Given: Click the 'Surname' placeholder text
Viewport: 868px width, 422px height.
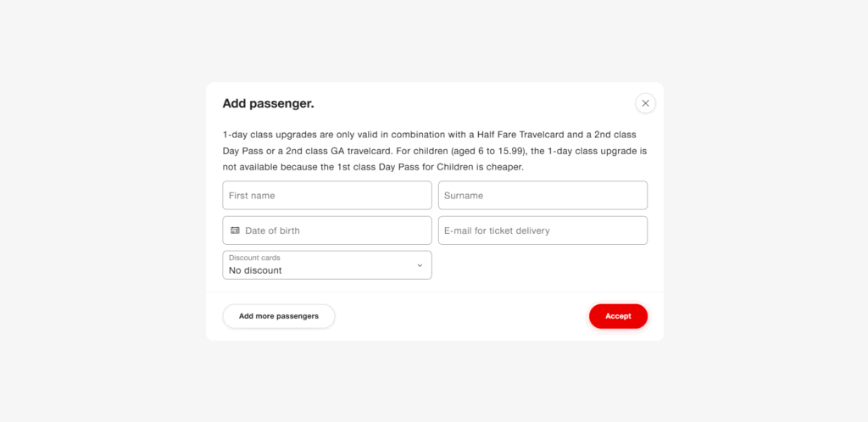Looking at the screenshot, I should pos(464,196).
